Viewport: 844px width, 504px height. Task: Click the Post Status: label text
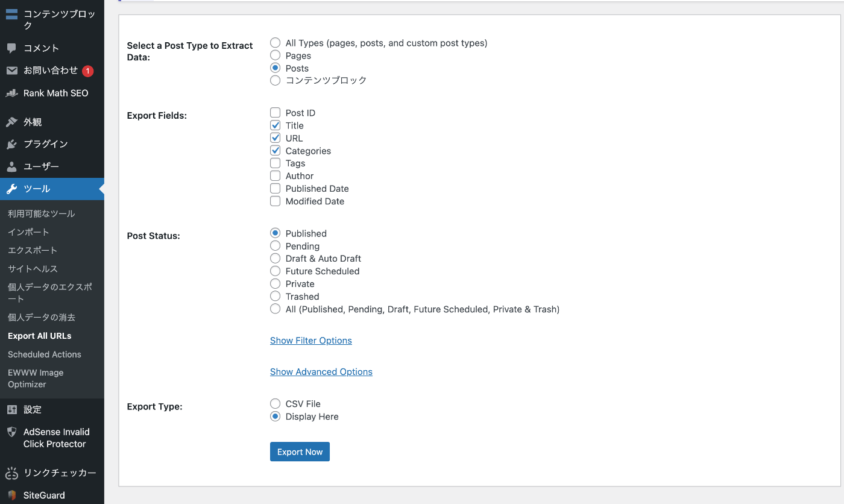(x=154, y=236)
